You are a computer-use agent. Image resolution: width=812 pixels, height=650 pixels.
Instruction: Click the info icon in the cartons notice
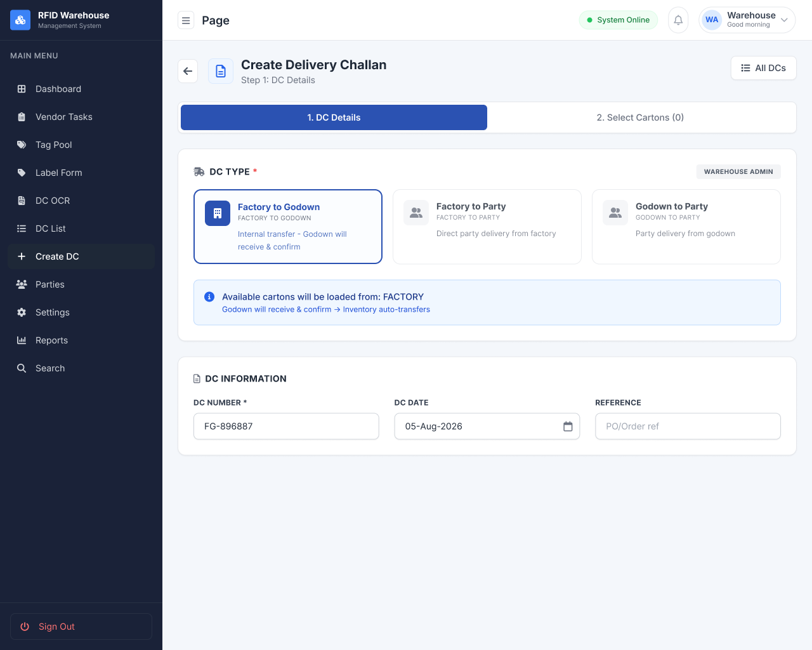[209, 297]
